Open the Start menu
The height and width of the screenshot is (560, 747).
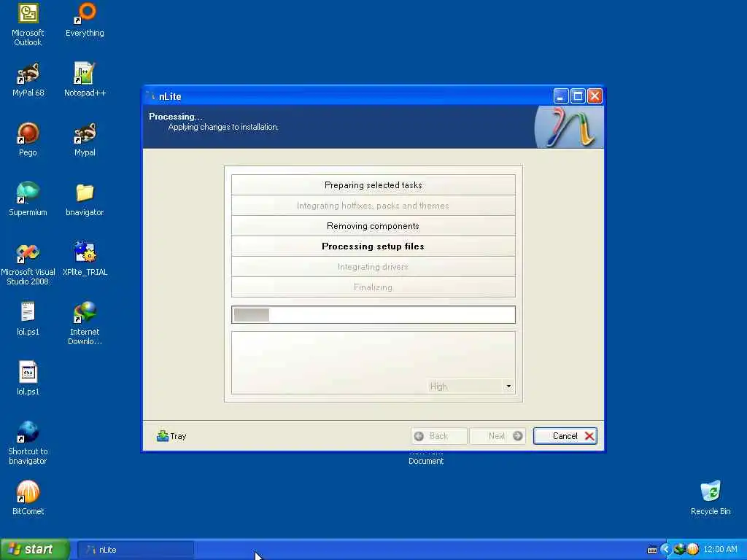click(34, 550)
